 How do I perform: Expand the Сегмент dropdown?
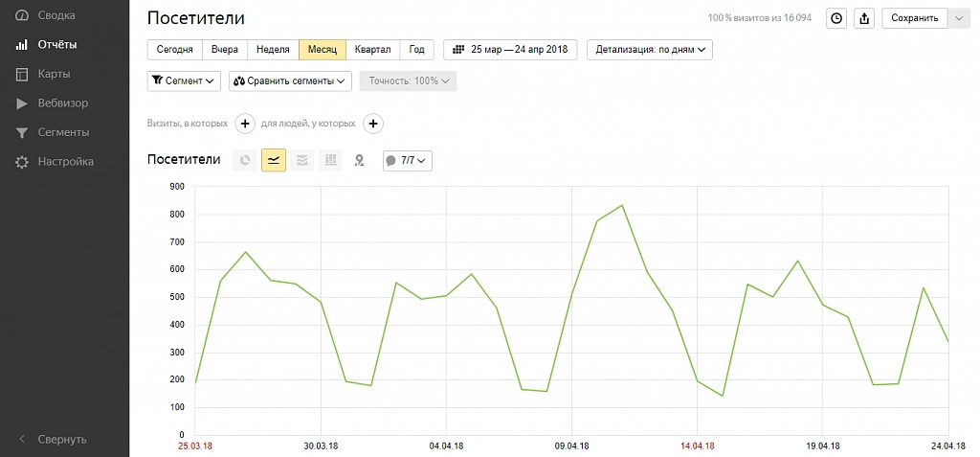pyautogui.click(x=184, y=81)
